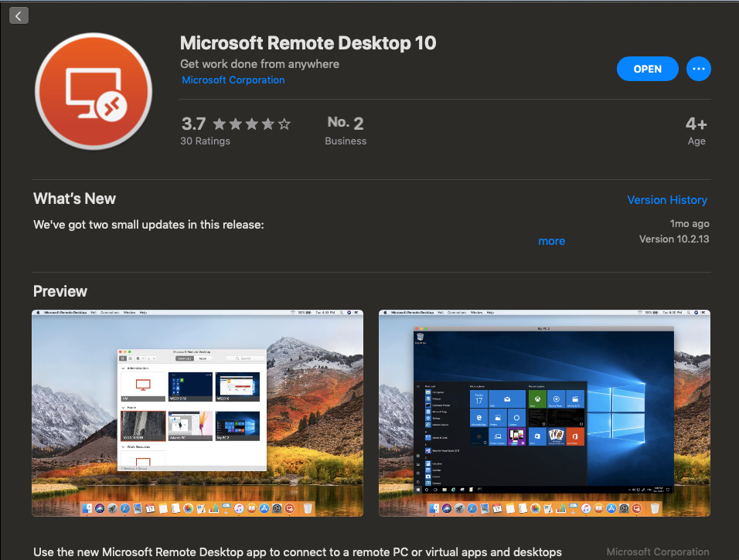Click the 1mo ago release date
Screen dimensions: 739x560
coord(690,224)
